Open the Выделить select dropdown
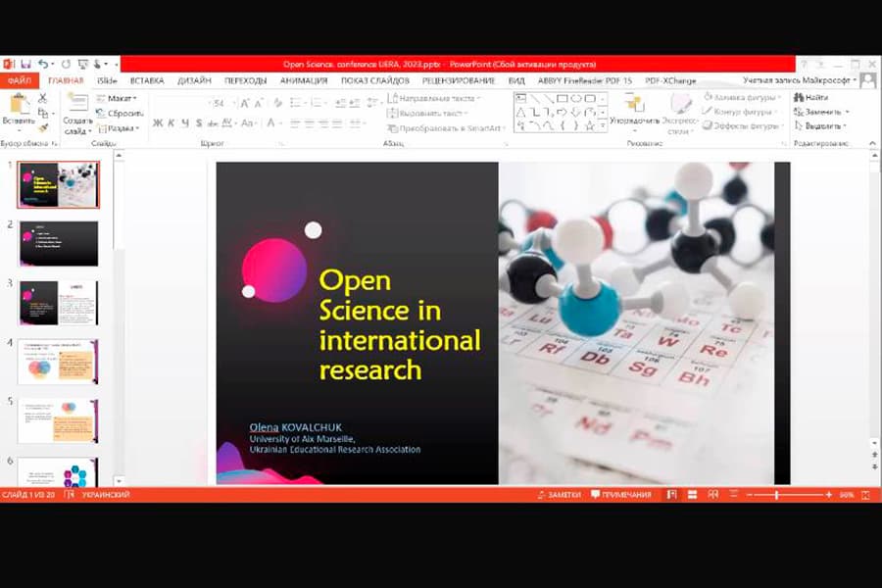This screenshot has height=588, width=882. pos(820,125)
